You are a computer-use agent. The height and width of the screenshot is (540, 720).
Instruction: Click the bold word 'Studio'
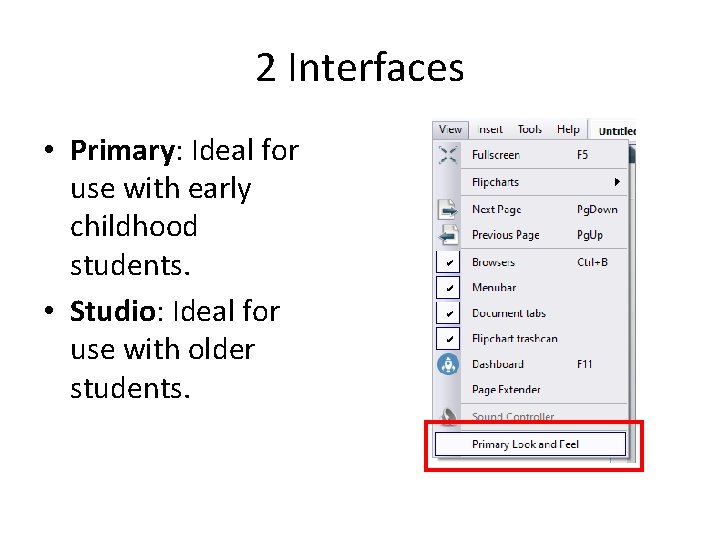(113, 311)
